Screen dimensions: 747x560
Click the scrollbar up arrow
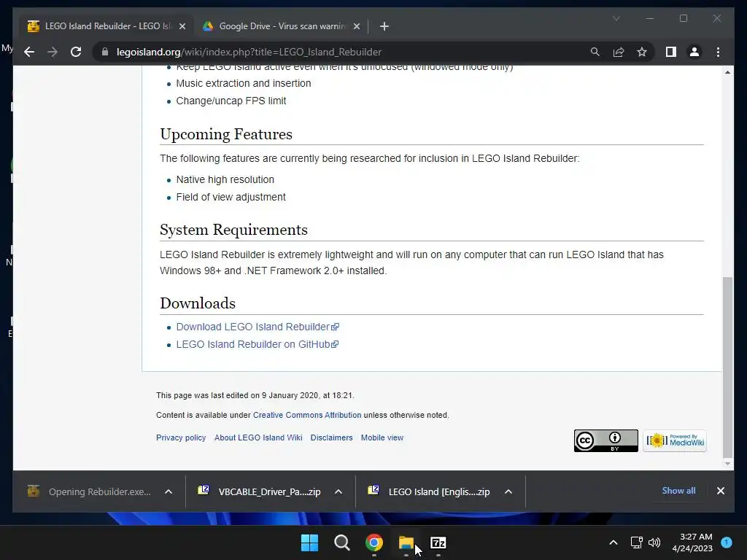(727, 72)
